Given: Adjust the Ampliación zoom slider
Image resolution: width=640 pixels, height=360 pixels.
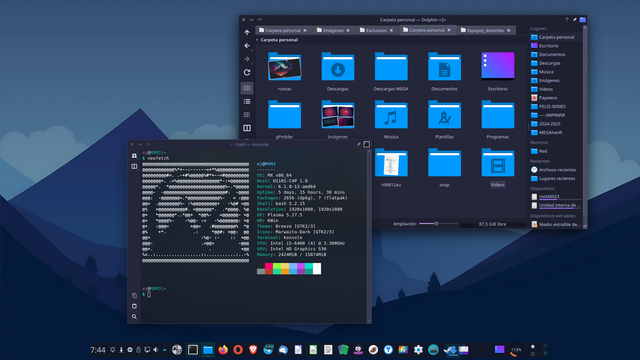Looking at the screenshot, I should point(438,224).
